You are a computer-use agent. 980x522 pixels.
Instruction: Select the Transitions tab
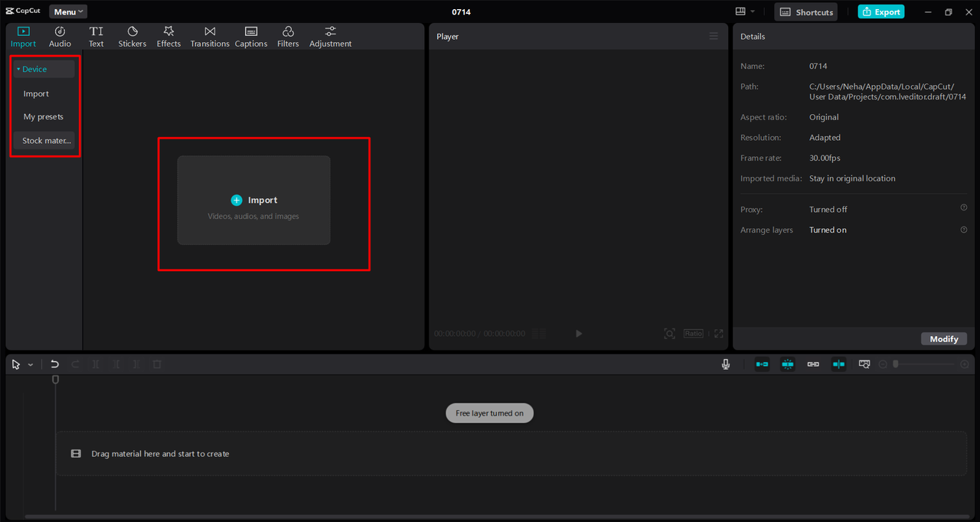[210, 37]
